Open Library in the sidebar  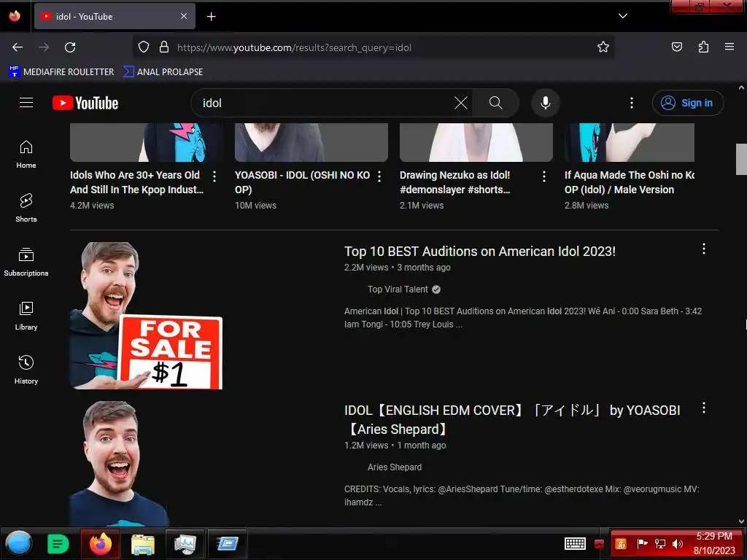[26, 316]
